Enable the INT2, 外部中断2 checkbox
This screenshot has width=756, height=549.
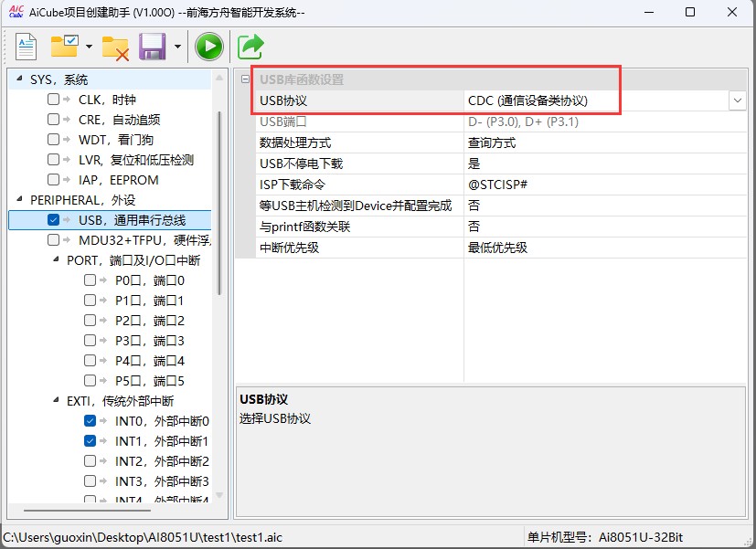90,461
